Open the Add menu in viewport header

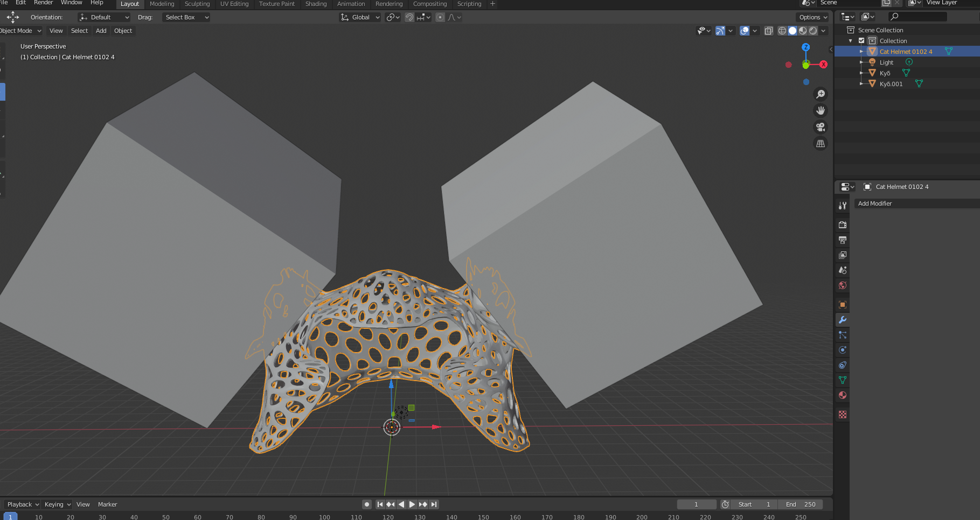(x=101, y=31)
